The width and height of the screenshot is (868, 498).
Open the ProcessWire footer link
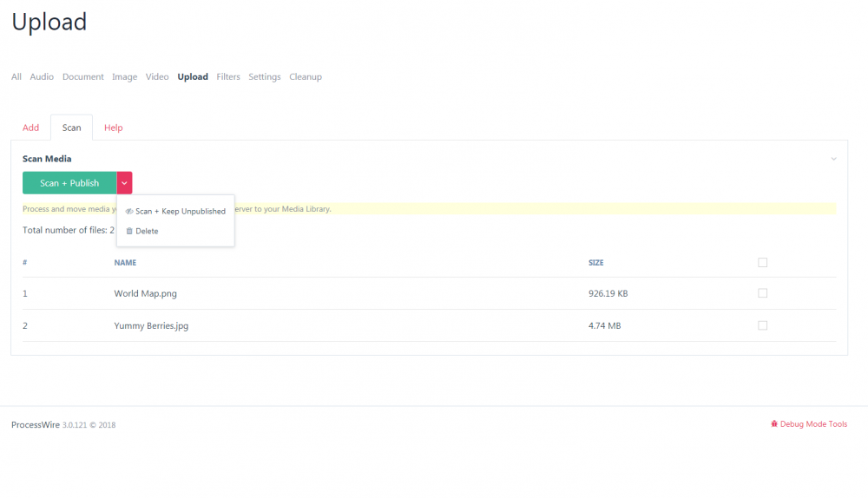[36, 425]
